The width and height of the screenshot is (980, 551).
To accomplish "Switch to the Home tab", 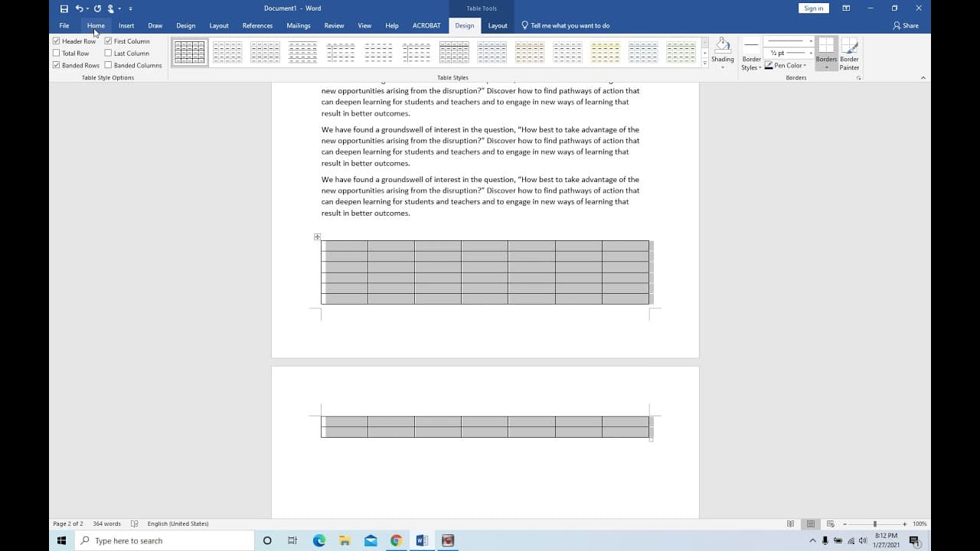I will coord(96,25).
